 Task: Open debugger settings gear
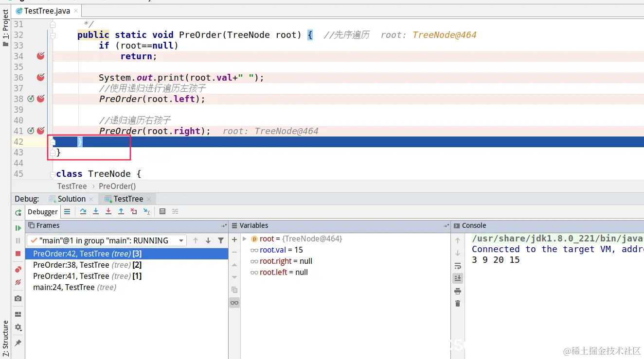(18, 327)
